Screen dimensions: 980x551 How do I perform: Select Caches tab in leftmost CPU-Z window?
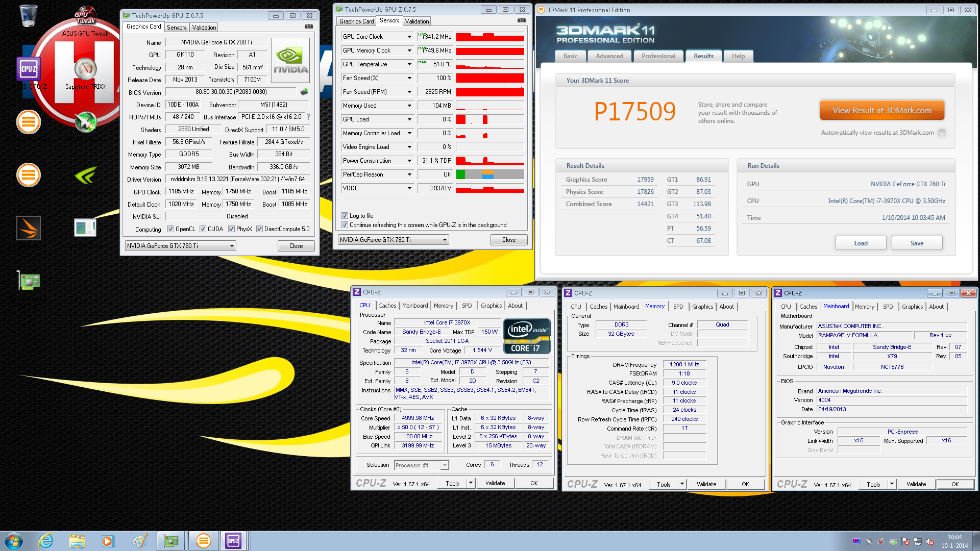pos(387,306)
